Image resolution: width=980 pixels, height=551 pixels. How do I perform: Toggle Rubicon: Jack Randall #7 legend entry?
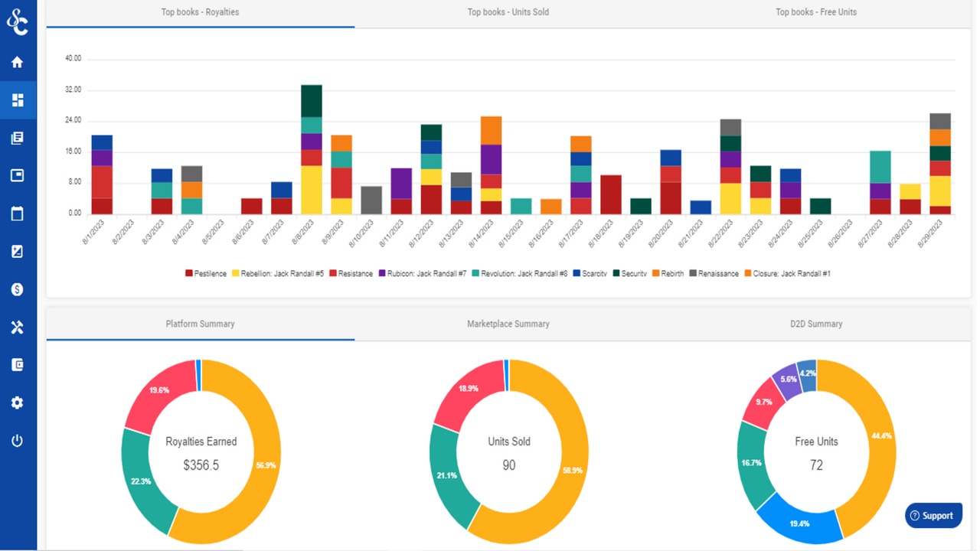point(422,273)
